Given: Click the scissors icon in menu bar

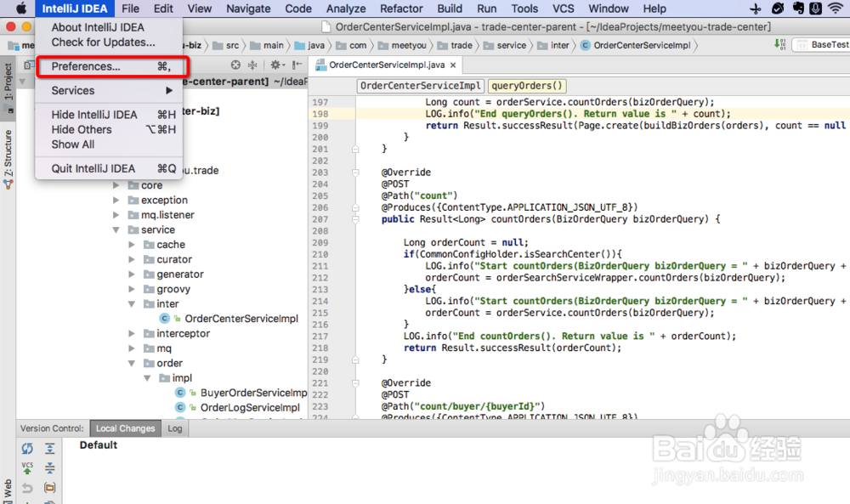Looking at the screenshot, I should click(755, 8).
